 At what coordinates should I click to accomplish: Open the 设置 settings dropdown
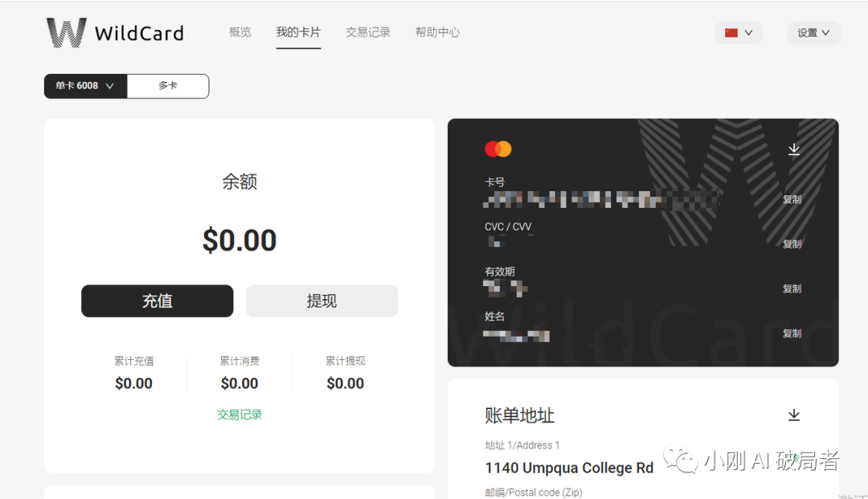[x=813, y=33]
